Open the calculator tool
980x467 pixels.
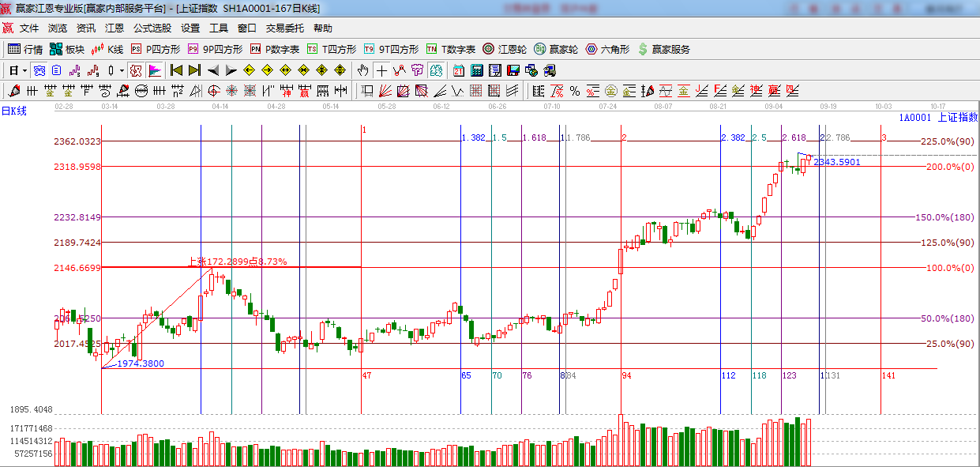click(477, 70)
